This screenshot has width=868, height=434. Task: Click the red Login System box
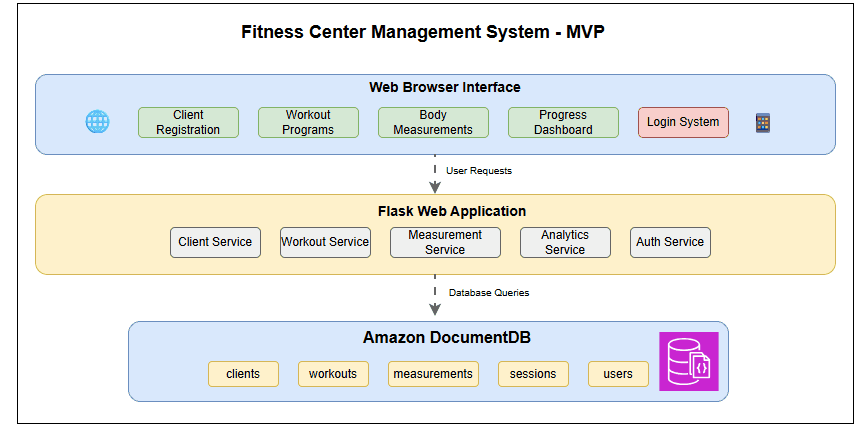pyautogui.click(x=683, y=122)
